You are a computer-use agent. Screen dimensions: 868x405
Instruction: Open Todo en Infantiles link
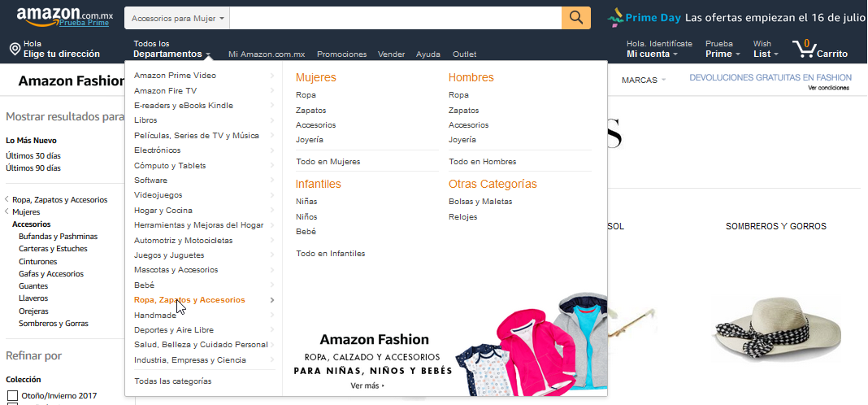(x=331, y=254)
